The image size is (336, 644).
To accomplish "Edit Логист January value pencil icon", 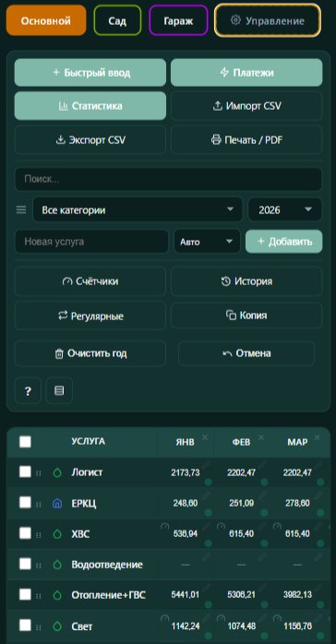I will 206,464.
